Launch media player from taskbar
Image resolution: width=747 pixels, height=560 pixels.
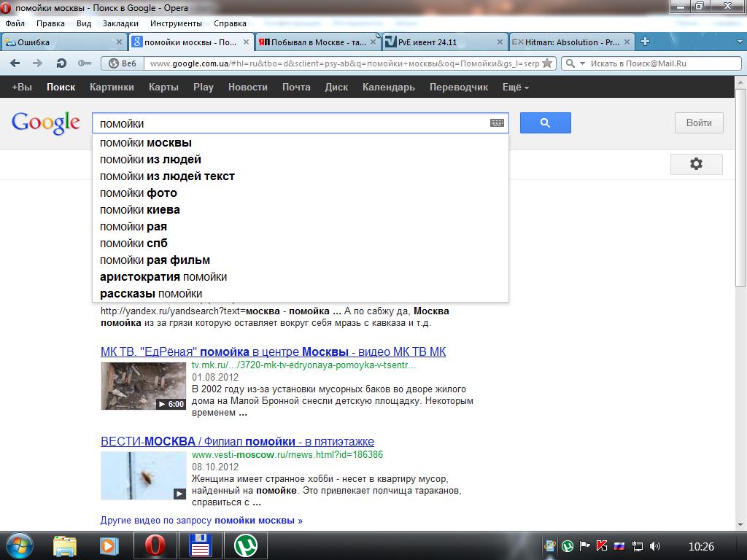pos(109,546)
